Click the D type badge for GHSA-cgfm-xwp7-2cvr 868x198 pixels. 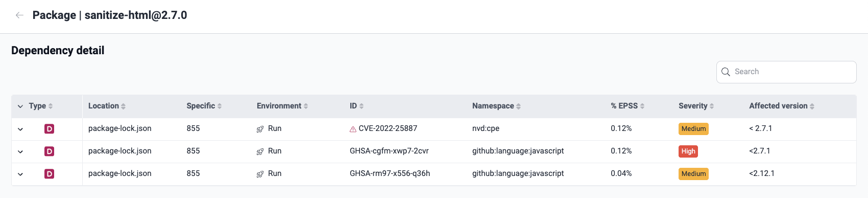tap(50, 151)
